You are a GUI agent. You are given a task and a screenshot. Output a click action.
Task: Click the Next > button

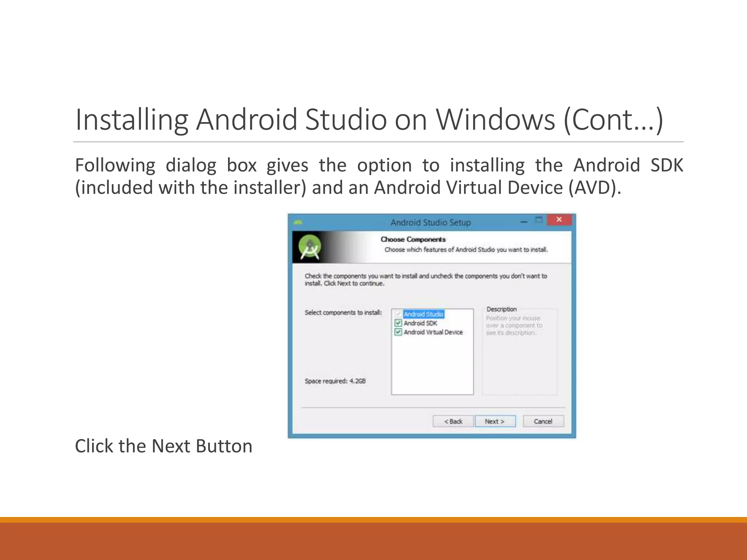point(495,421)
